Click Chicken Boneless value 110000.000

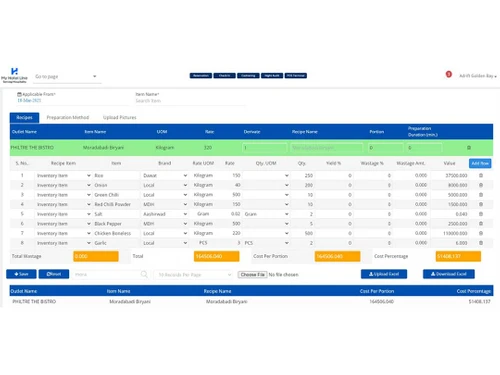(x=455, y=233)
